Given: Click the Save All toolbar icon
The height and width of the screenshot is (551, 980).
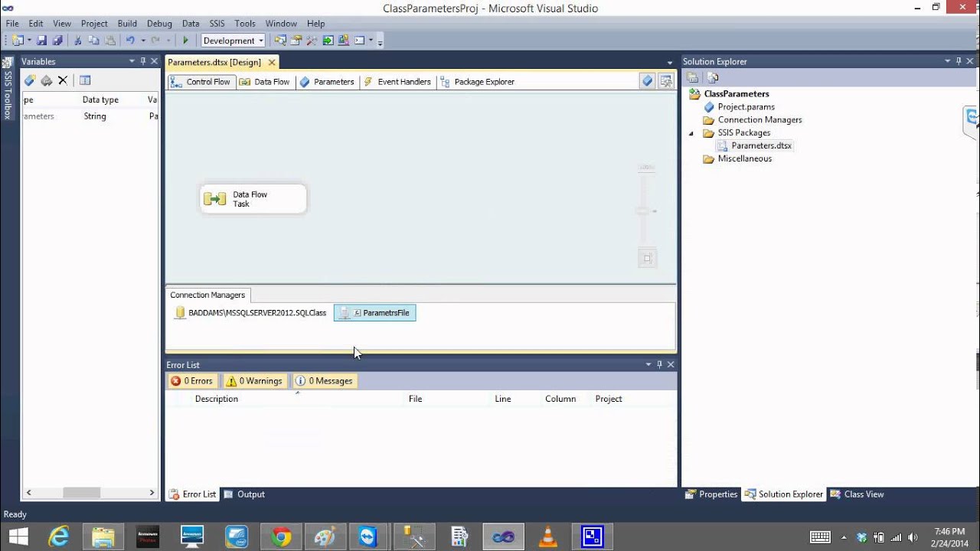Looking at the screenshot, I should coord(57,41).
